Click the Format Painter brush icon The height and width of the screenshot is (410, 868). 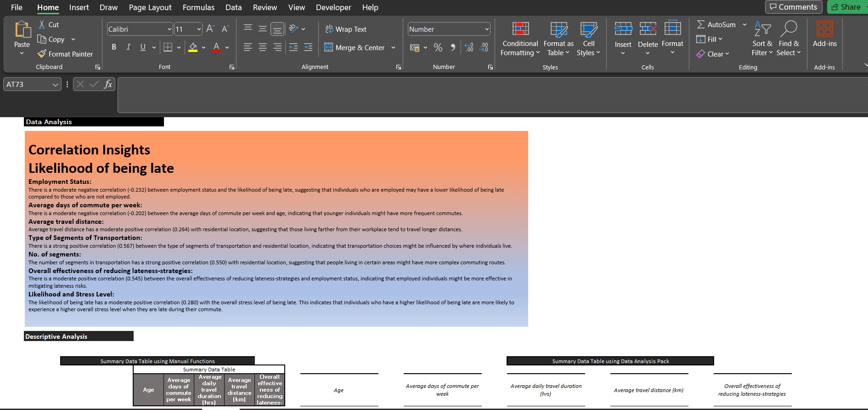coord(42,54)
